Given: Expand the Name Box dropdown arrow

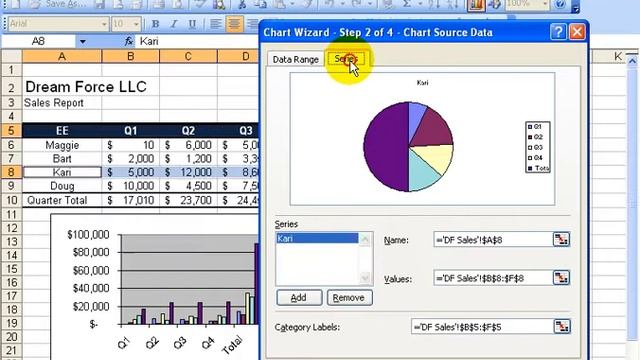Looking at the screenshot, I should pyautogui.click(x=83, y=41).
